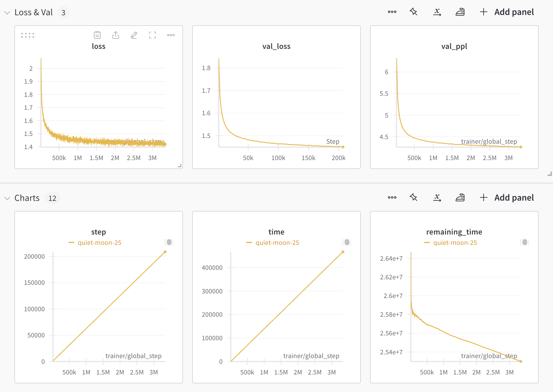553x392 pixels.
Task: Open x-axis settings for Charts section
Action: coord(437,197)
